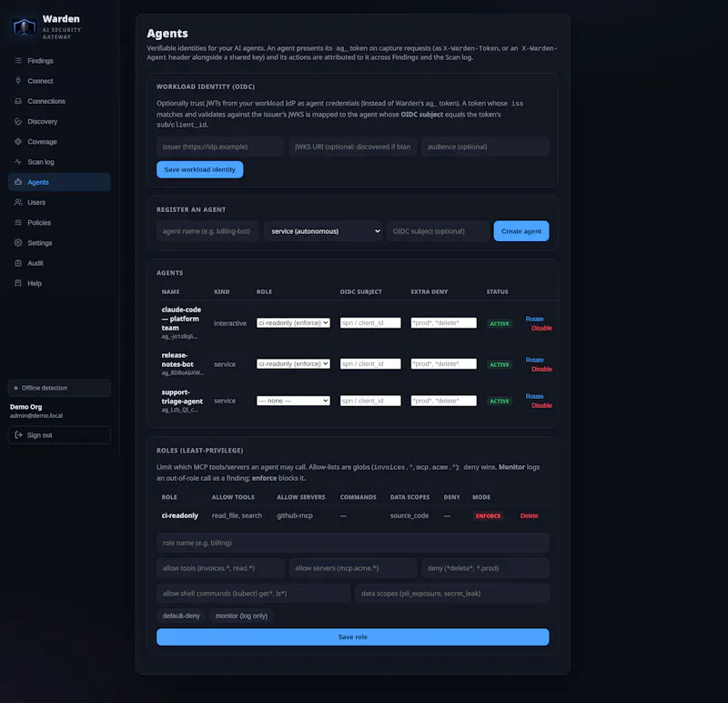728x703 pixels.
Task: Click admin@demo.local account text
Action: [x=36, y=416]
